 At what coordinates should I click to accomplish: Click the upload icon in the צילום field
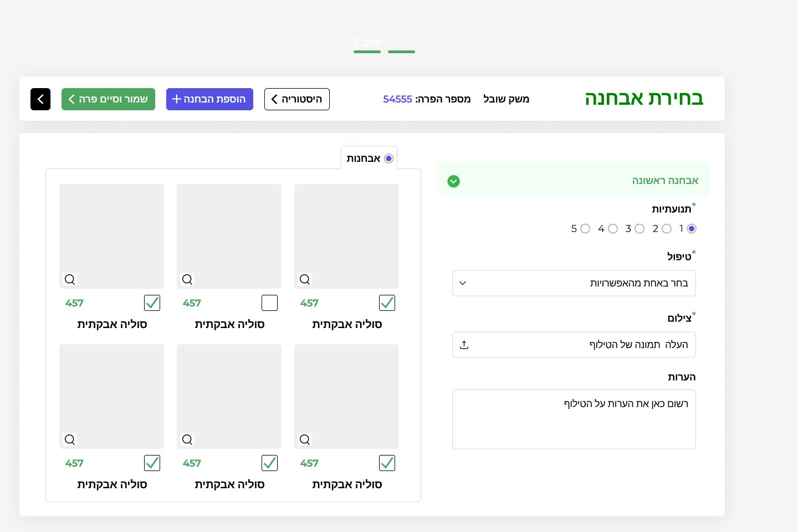point(464,345)
